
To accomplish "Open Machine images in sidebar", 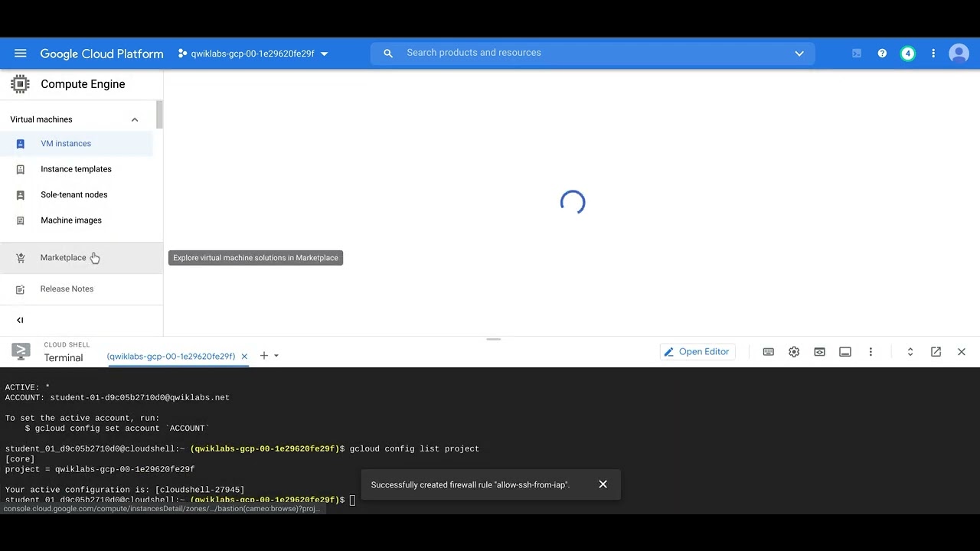I will (77, 220).
